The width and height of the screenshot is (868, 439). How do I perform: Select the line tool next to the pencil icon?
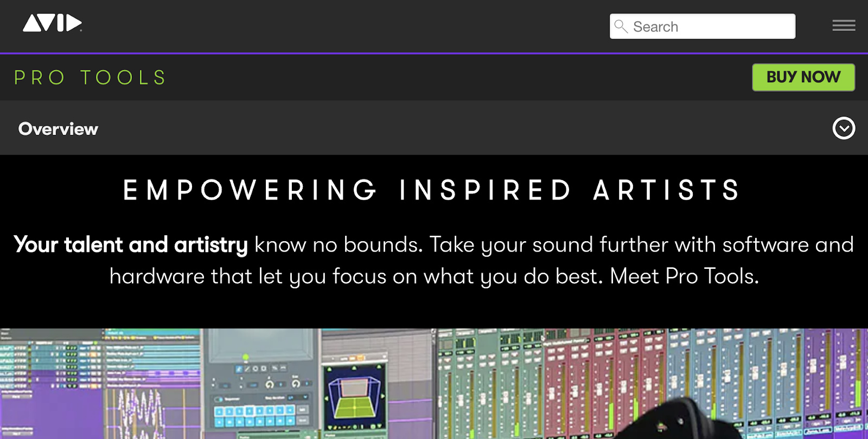[248, 369]
